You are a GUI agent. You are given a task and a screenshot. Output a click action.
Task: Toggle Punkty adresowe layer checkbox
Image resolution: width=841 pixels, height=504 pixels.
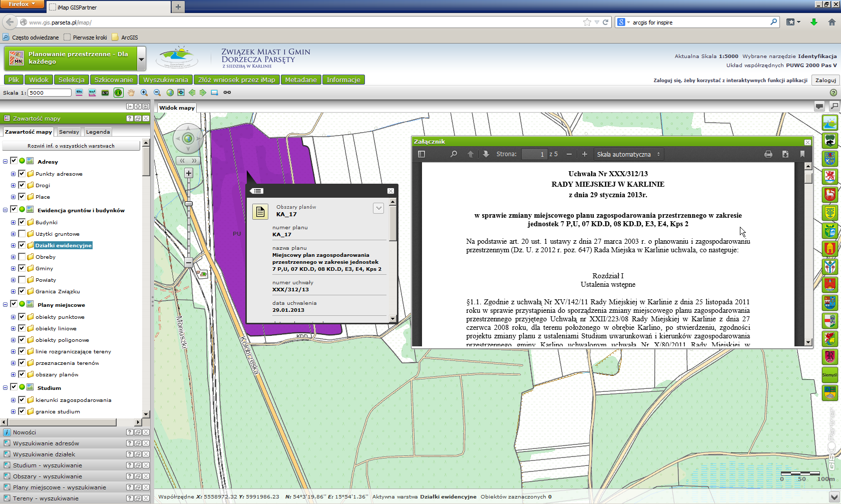pyautogui.click(x=22, y=174)
